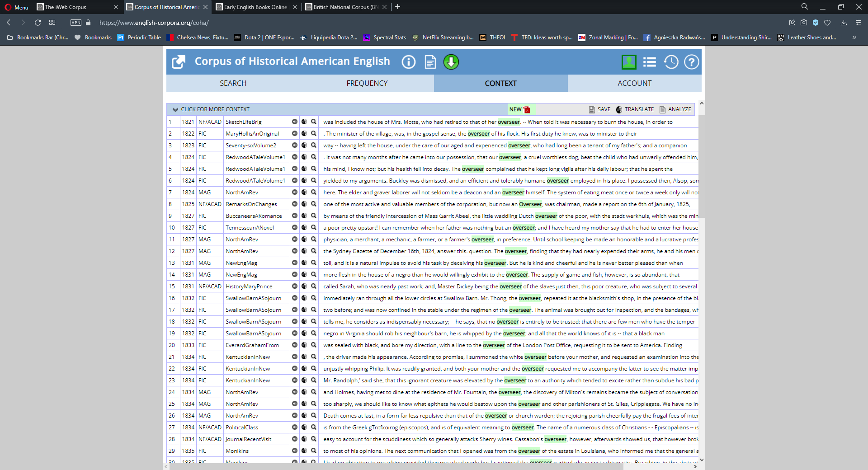Open the green user profile icon
868x470 pixels.
point(629,62)
